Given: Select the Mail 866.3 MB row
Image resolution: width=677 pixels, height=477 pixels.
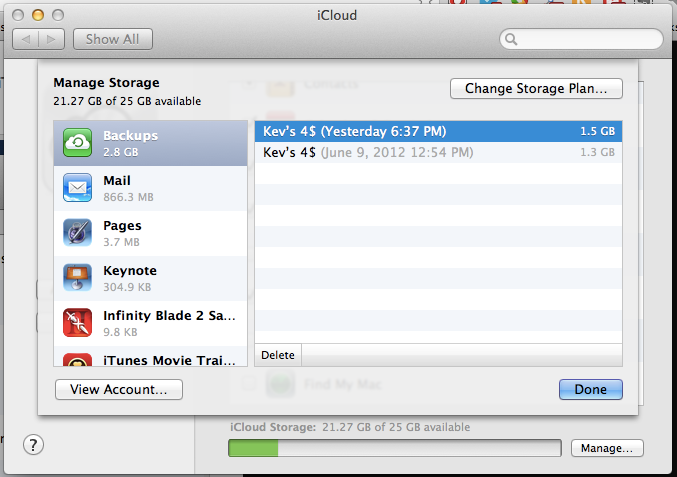Looking at the screenshot, I should [150, 189].
